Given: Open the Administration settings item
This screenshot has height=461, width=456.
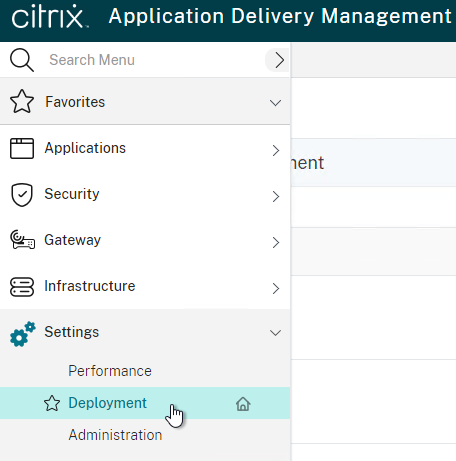Looking at the screenshot, I should click(115, 435).
